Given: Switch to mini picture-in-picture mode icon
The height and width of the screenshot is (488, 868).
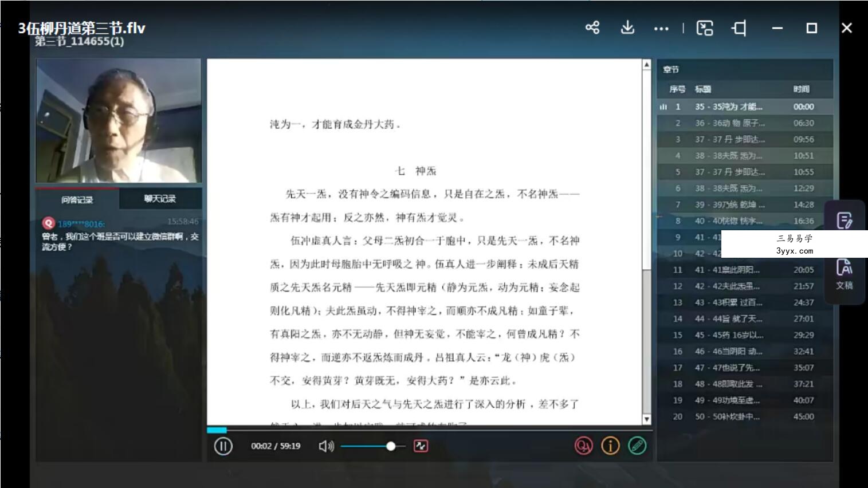Looking at the screenshot, I should pyautogui.click(x=705, y=27).
